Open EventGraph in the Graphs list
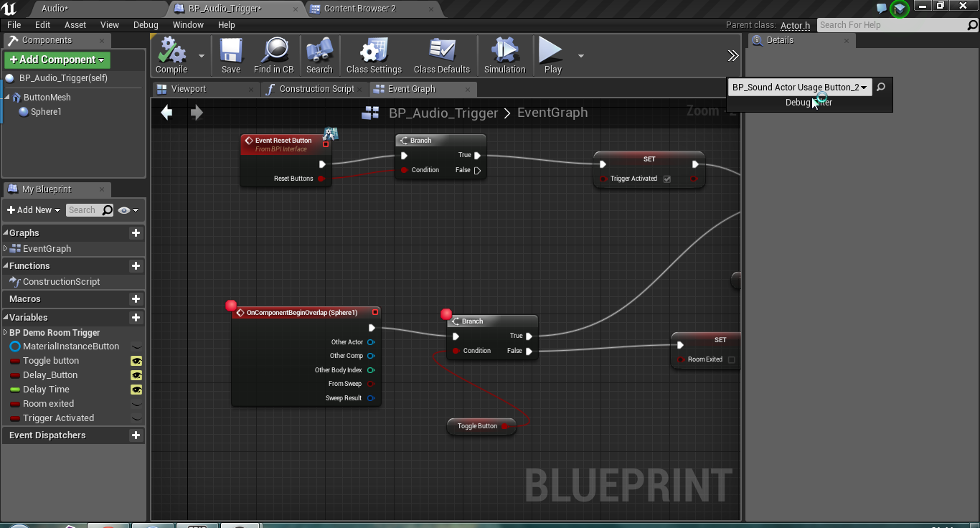980x528 pixels. [x=47, y=249]
